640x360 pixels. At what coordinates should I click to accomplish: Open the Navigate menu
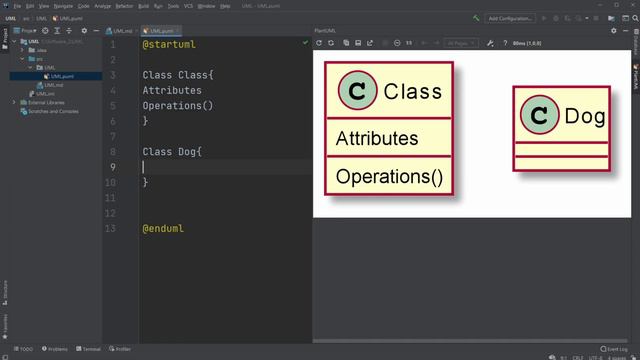[63, 6]
